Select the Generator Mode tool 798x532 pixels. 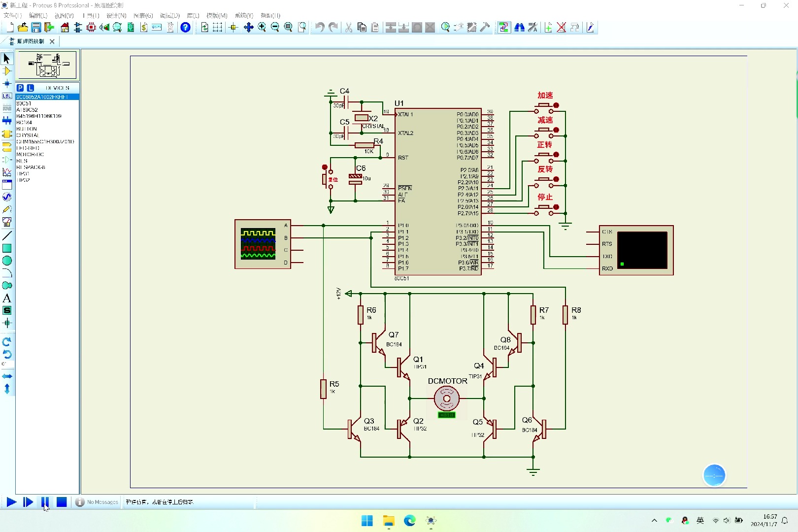(7, 197)
